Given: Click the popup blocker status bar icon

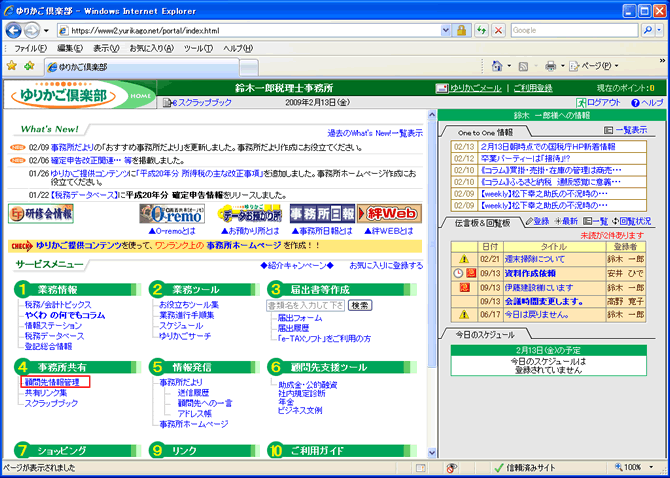Looking at the screenshot, I should pyautogui.click(x=453, y=468).
